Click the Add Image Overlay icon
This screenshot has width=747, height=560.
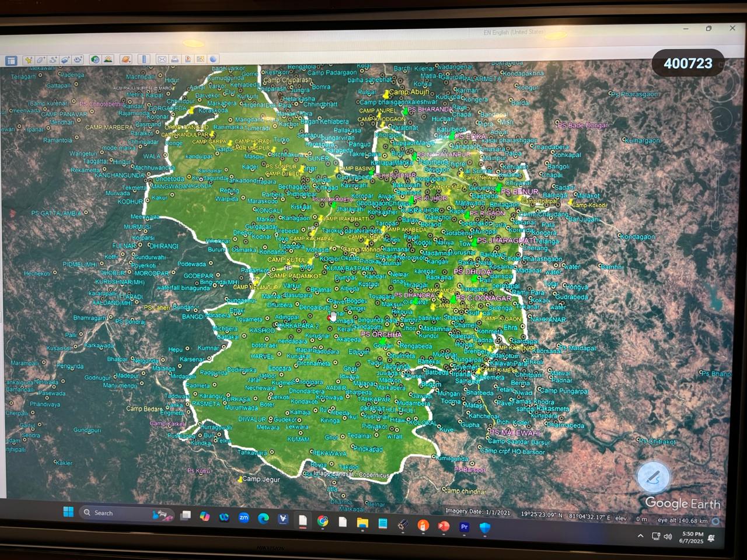[x=65, y=60]
